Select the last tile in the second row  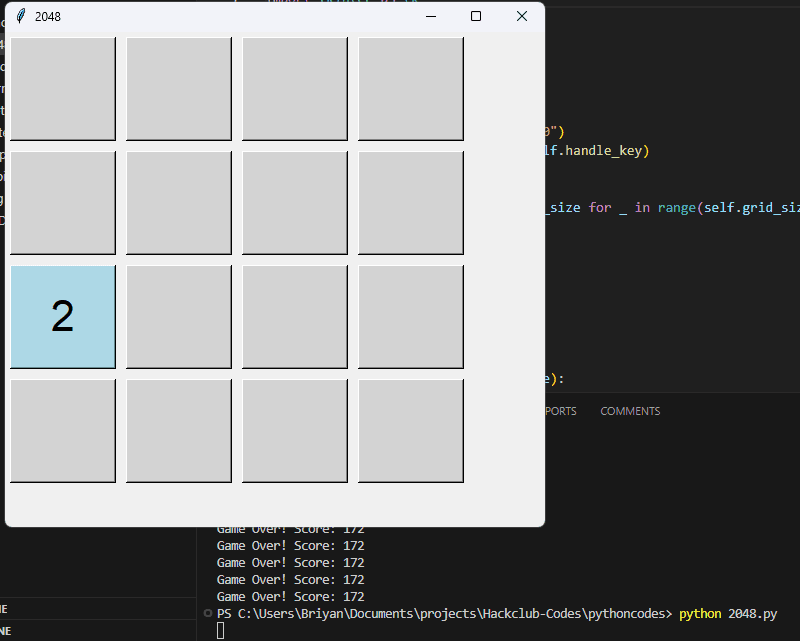click(x=411, y=202)
